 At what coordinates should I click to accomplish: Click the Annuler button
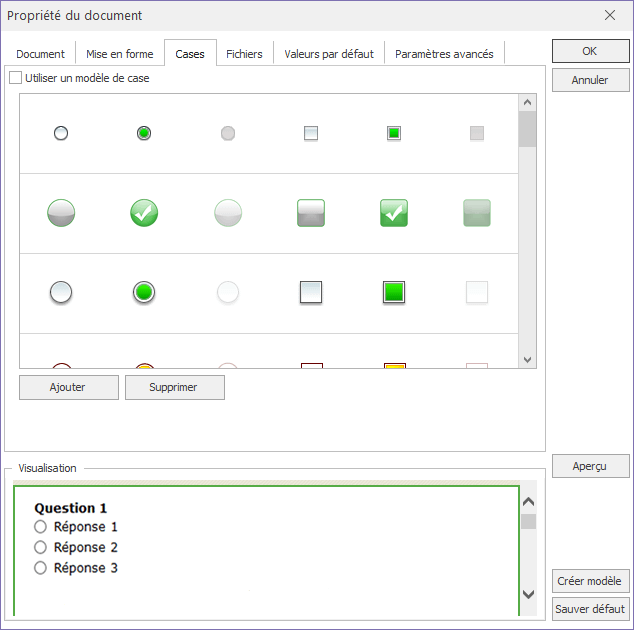[x=591, y=80]
